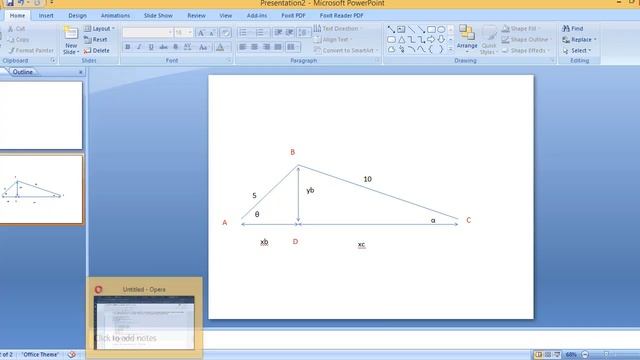Open the Home ribbon tab

(17, 16)
